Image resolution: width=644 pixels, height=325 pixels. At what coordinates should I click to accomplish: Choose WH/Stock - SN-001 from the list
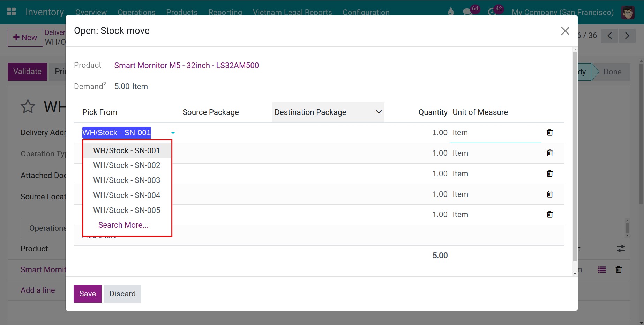tap(127, 150)
